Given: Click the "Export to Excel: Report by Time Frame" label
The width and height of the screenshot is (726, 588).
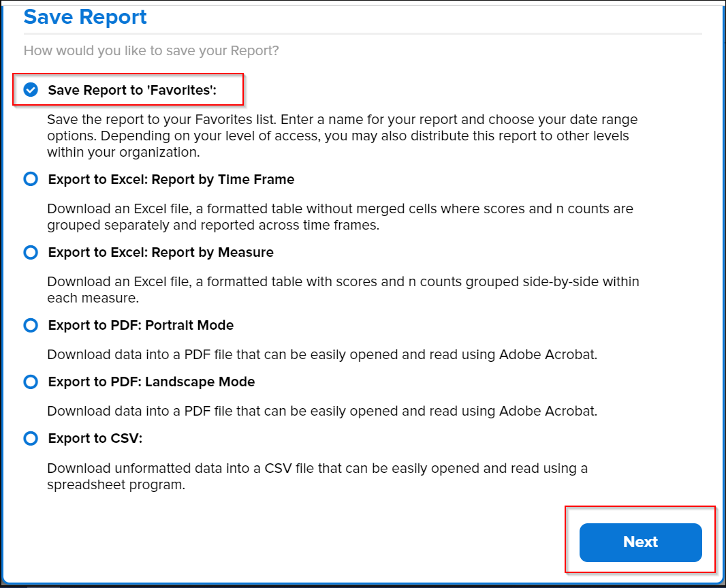Looking at the screenshot, I should (171, 180).
